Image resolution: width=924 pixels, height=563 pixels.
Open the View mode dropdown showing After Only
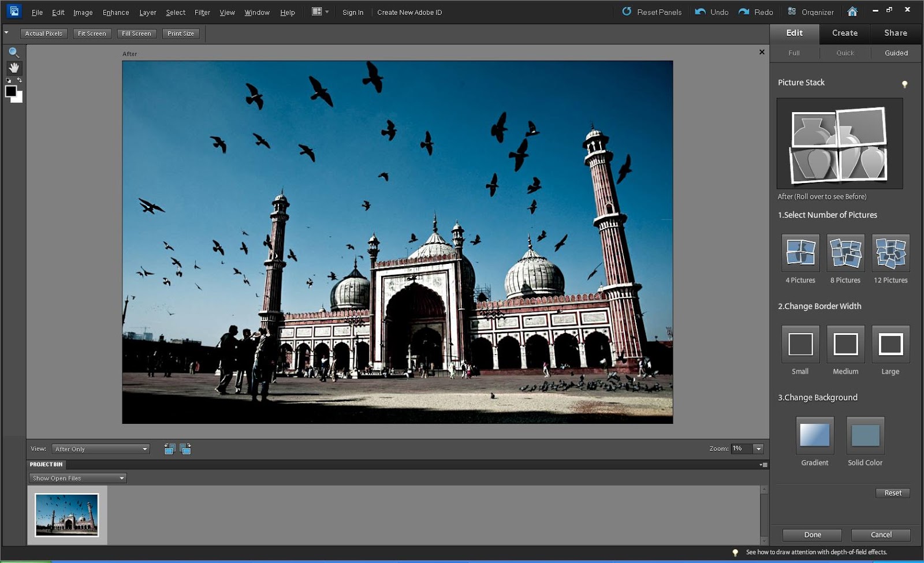coord(100,449)
